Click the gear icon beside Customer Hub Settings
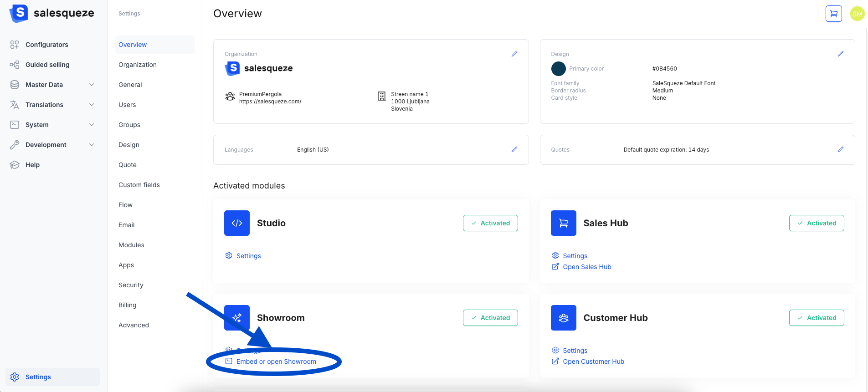The width and height of the screenshot is (868, 392). (x=555, y=350)
